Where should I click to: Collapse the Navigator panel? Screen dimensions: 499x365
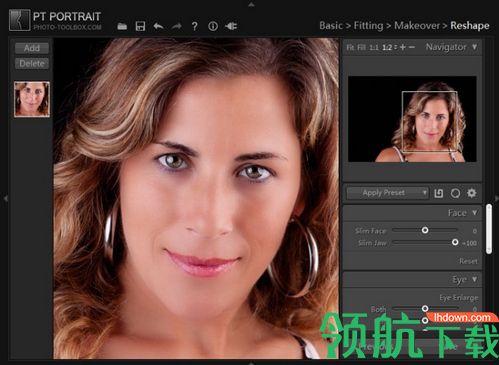(475, 47)
